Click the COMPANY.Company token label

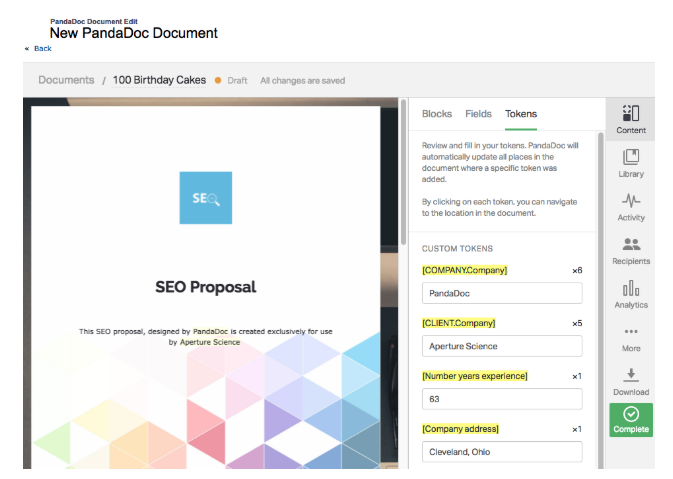pos(465,270)
